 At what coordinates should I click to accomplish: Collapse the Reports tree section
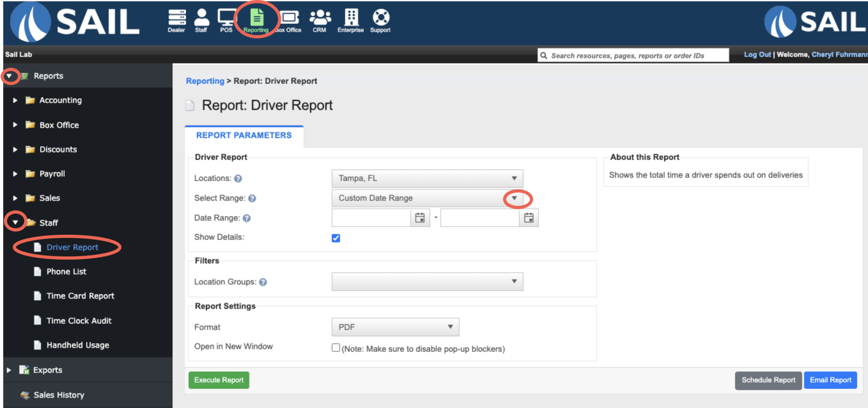point(9,76)
